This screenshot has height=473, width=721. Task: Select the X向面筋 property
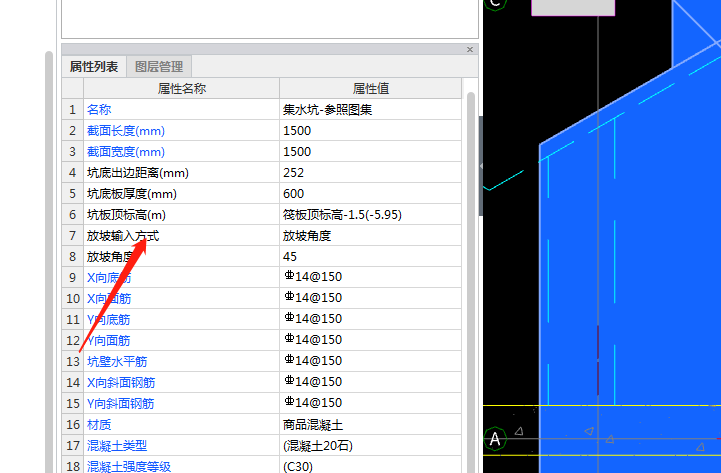[109, 299]
